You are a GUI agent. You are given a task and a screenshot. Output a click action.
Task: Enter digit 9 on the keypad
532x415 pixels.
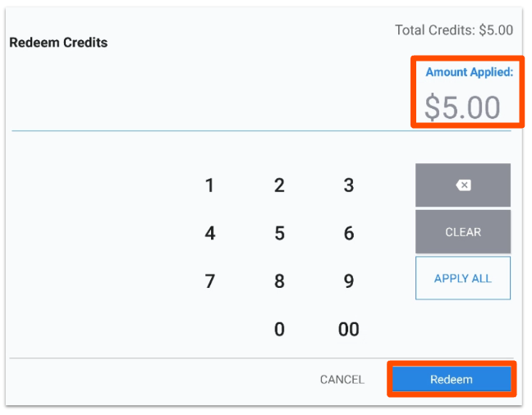coord(349,282)
